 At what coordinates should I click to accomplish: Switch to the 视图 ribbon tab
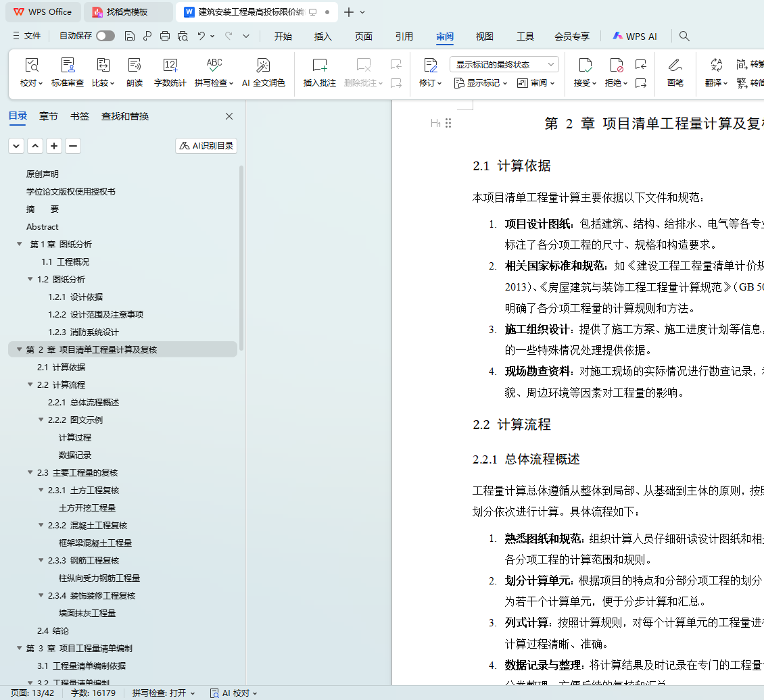[485, 36]
